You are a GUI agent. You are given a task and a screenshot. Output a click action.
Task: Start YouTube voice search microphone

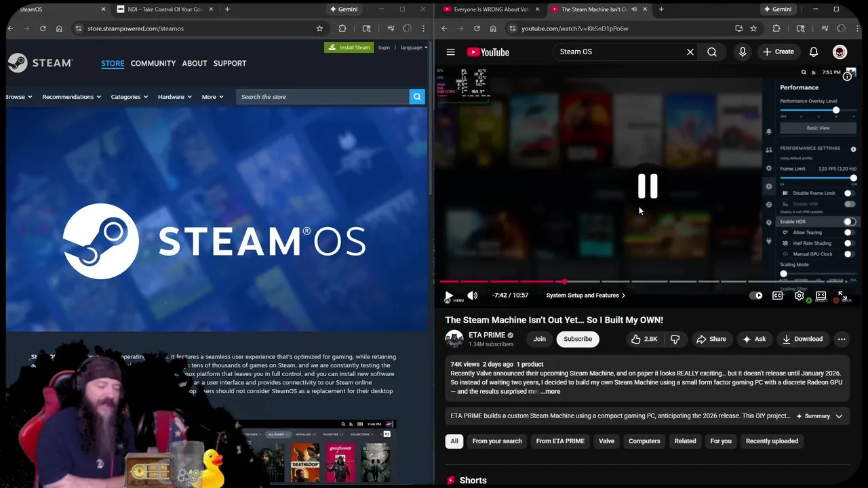(x=743, y=52)
